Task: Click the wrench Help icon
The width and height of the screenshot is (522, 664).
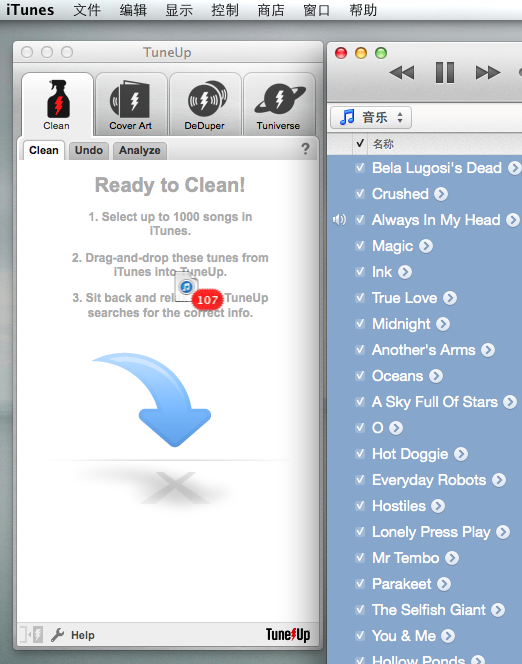Action: 57,635
